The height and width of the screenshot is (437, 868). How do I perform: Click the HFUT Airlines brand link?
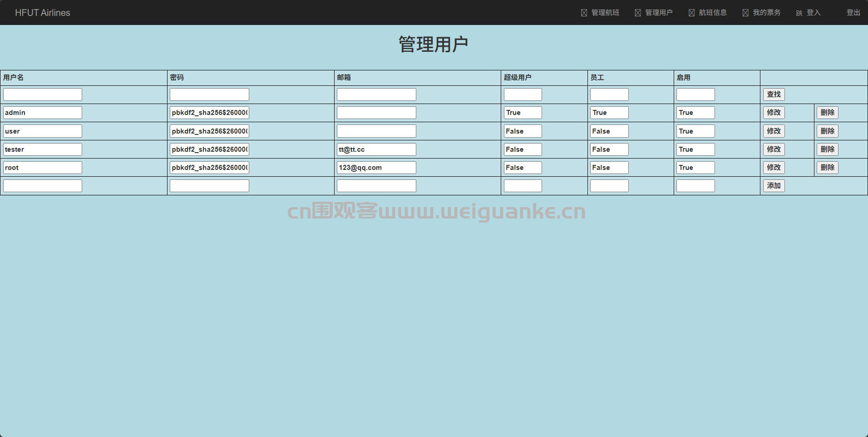43,13
